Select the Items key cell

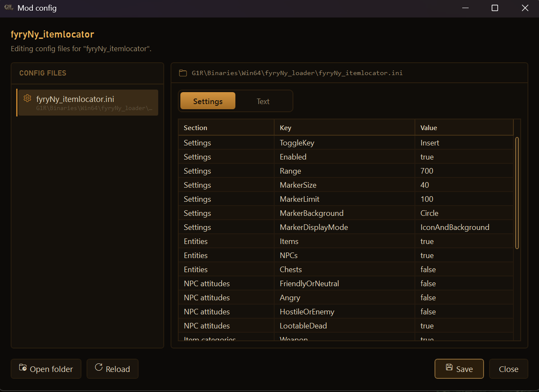(345, 241)
